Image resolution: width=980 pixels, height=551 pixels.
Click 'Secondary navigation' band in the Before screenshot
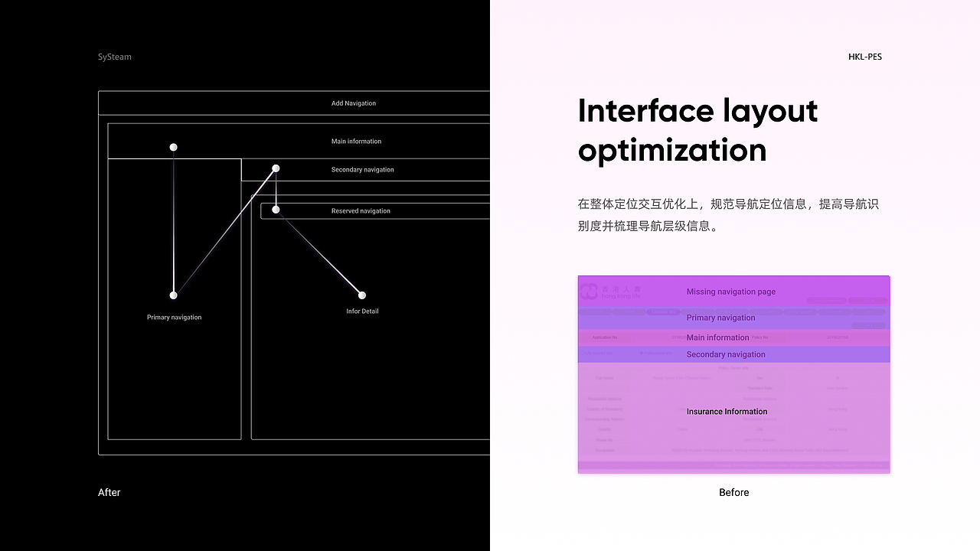pos(733,354)
